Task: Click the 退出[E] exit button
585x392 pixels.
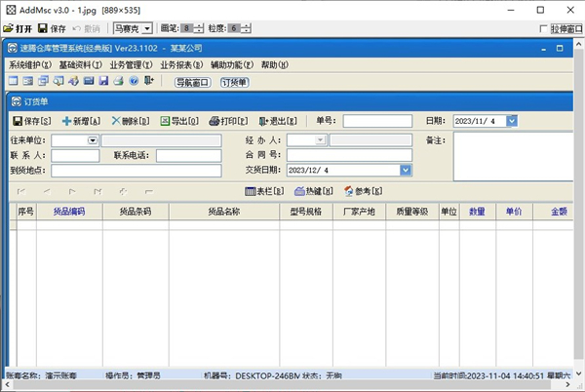Action: (x=278, y=121)
